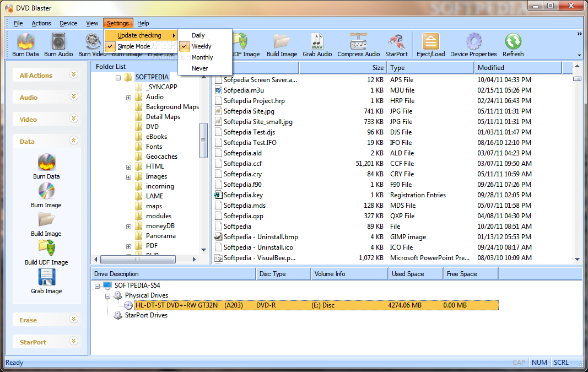Click Softepdia Site.jpg file icon

pos(218,111)
